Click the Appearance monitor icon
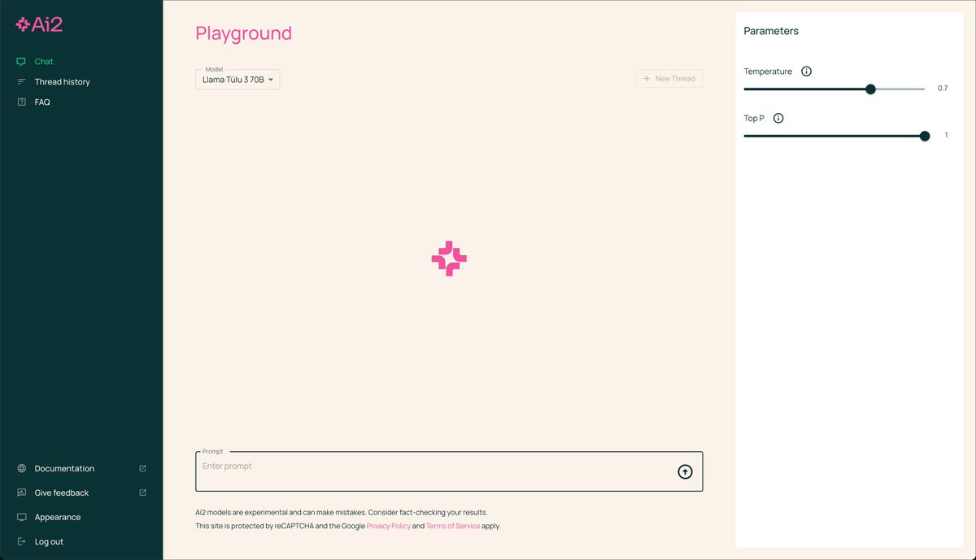The width and height of the screenshot is (976, 560). tap(21, 518)
